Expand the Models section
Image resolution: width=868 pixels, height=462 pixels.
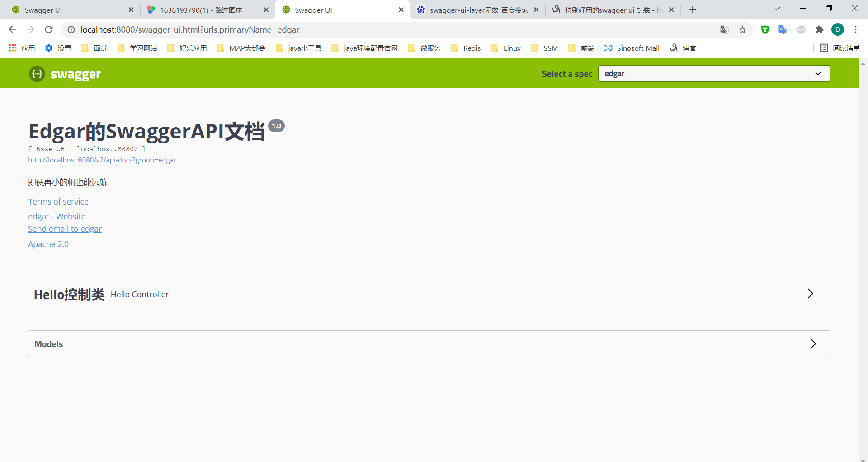[813, 344]
